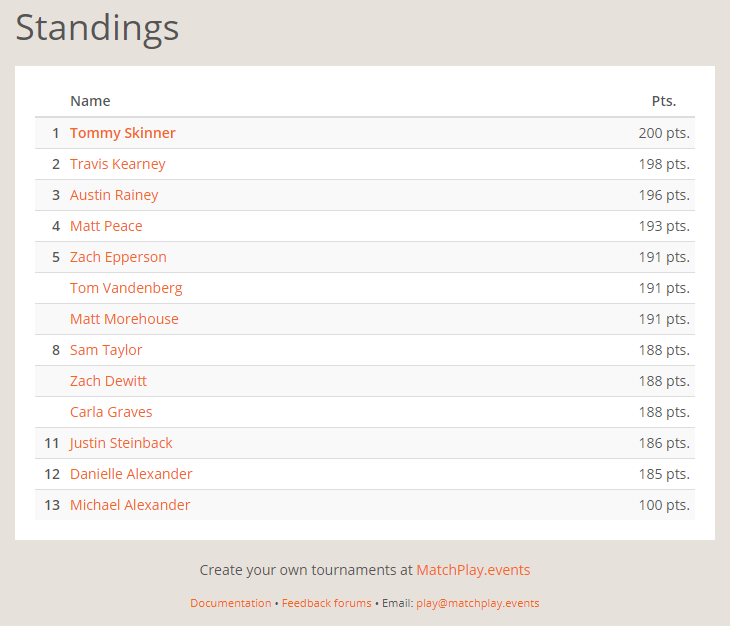Click the Pts. column header
The width and height of the screenshot is (730, 626).
664,101
